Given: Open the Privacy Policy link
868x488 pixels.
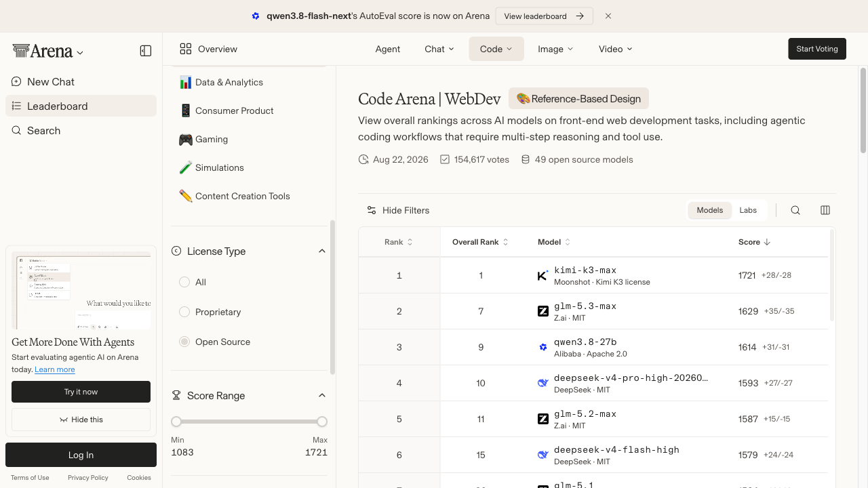Looking at the screenshot, I should coord(88,478).
